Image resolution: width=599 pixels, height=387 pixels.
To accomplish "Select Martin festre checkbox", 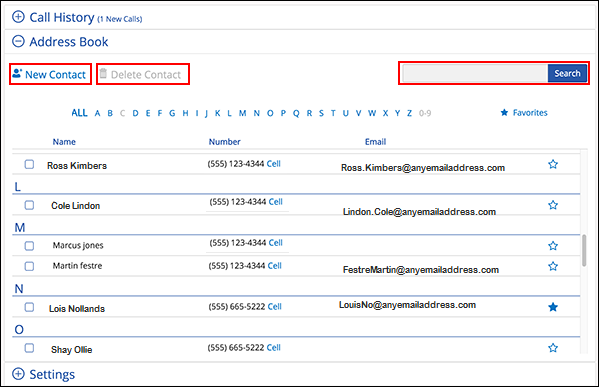I will click(x=29, y=266).
